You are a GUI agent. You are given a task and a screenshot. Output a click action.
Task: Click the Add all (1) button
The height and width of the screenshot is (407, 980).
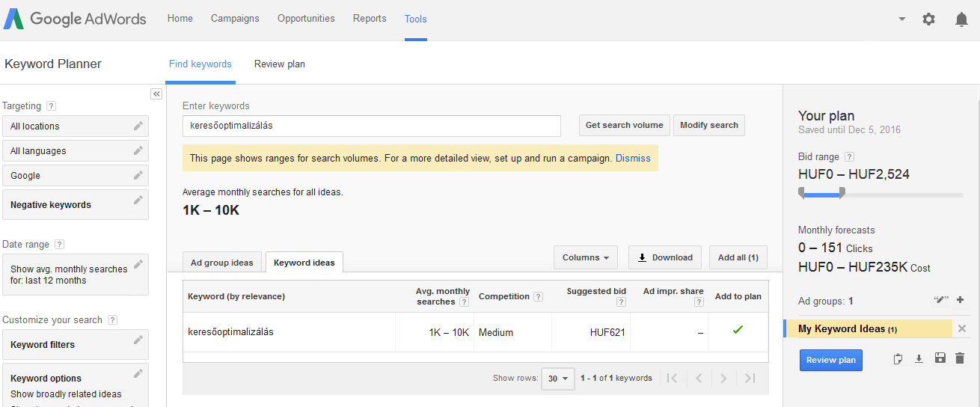[x=738, y=257]
